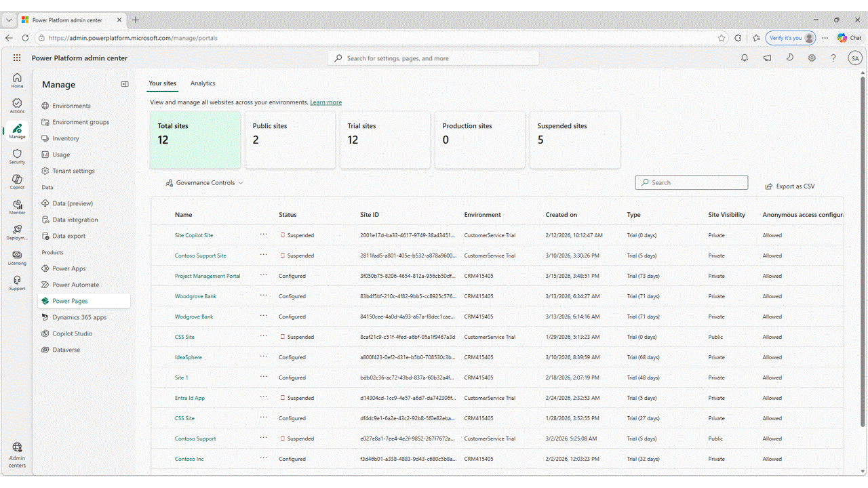Open Copilot from the left rail
Screen dimensions: 868x488
[17, 182]
